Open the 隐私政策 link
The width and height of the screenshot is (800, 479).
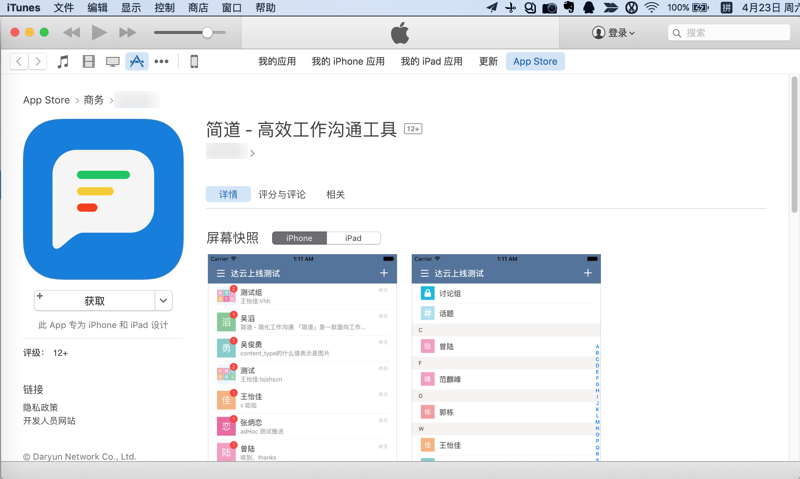coord(40,408)
